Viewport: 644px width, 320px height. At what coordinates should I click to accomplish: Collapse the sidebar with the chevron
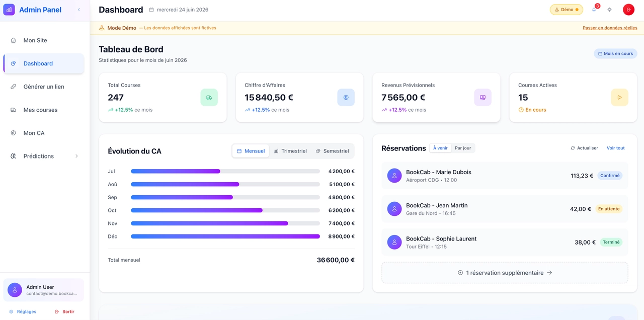pos(79,10)
